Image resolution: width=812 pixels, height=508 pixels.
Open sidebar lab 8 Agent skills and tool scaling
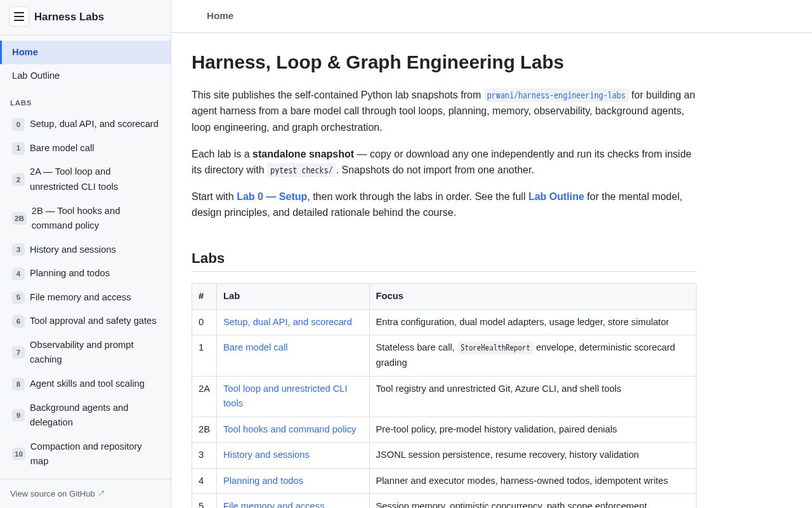point(86,384)
